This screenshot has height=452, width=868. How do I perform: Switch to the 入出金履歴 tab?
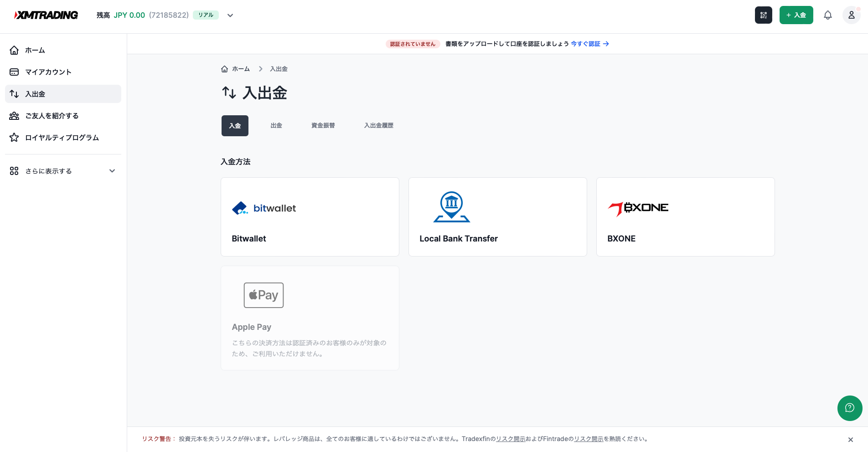(x=378, y=126)
